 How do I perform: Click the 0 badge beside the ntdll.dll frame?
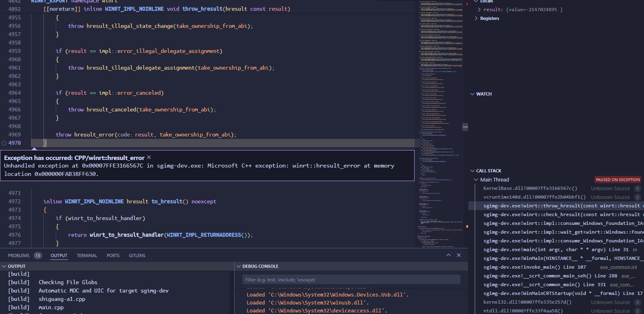[637, 311]
